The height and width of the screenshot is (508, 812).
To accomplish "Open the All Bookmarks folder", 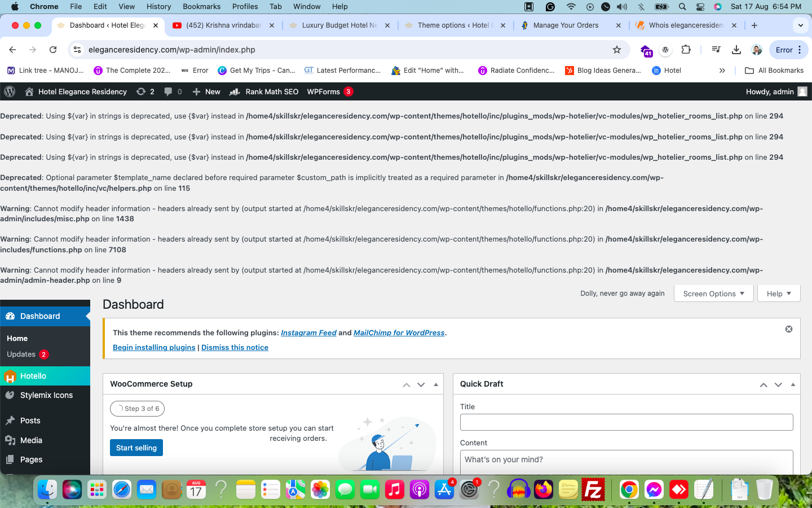I will pos(774,71).
